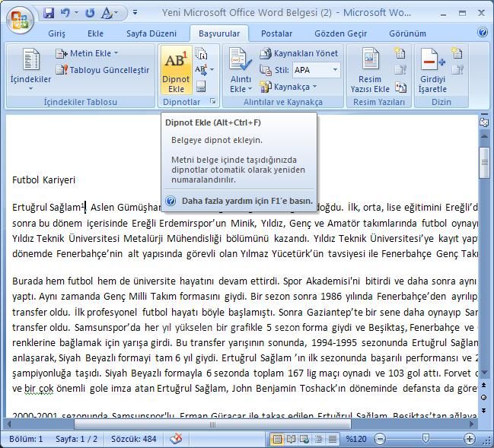Insert an endnote using the endnote icon
Image resolution: width=494 pixels, height=448 pixels.
[x=201, y=53]
